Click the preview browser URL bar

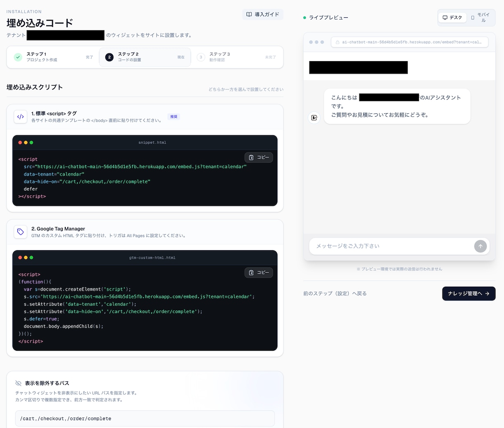tap(409, 42)
